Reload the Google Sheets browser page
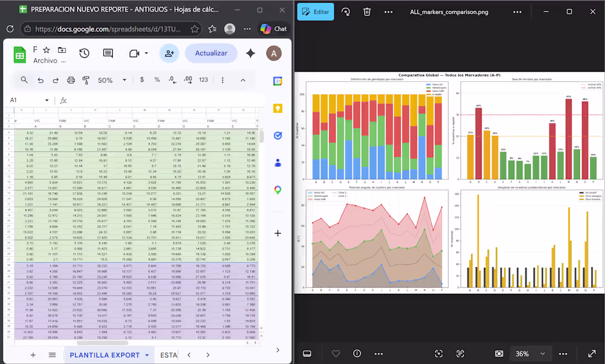The image size is (605, 364). pyautogui.click(x=10, y=29)
